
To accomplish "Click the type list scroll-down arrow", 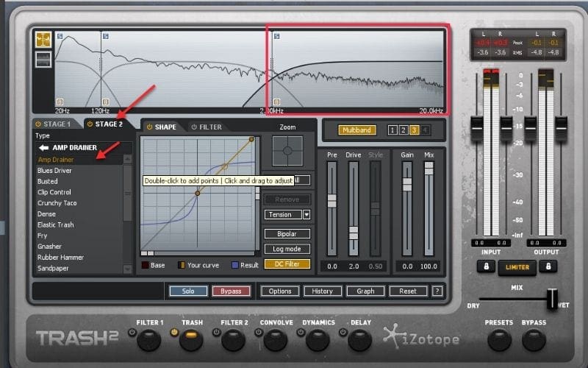I will click(x=127, y=269).
